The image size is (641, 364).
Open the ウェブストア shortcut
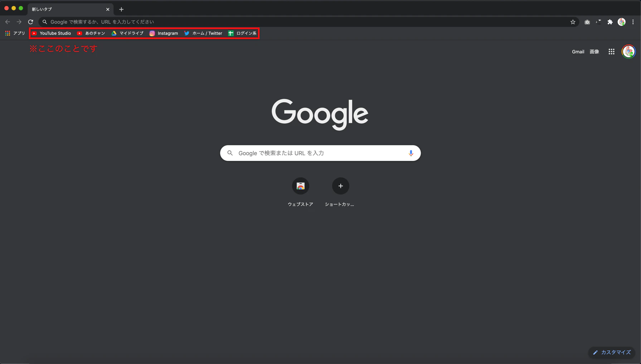pos(301,192)
